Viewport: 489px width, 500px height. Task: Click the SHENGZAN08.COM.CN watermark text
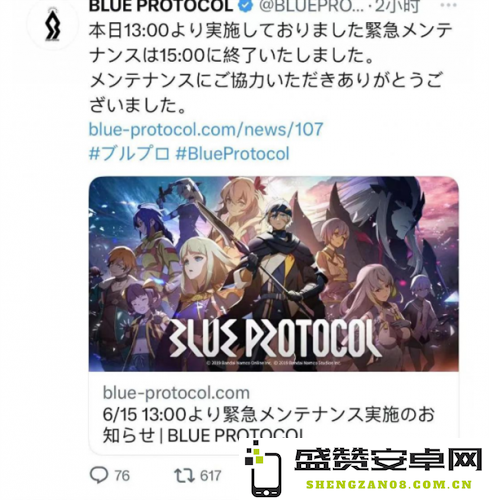389,485
